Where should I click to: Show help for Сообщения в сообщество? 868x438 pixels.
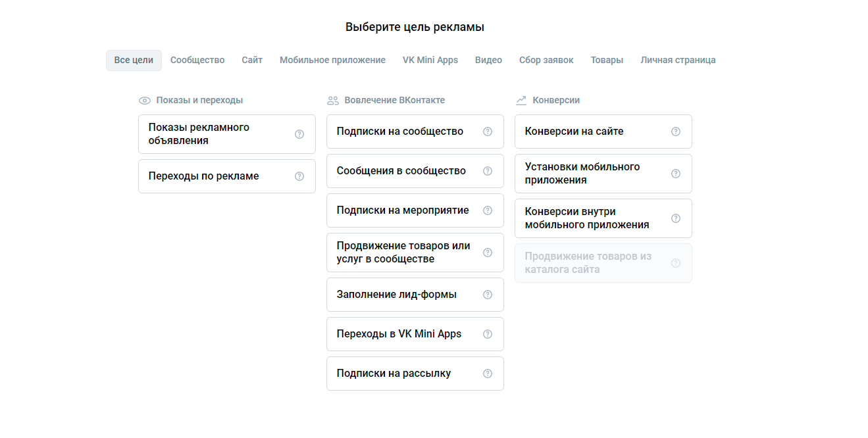click(488, 171)
